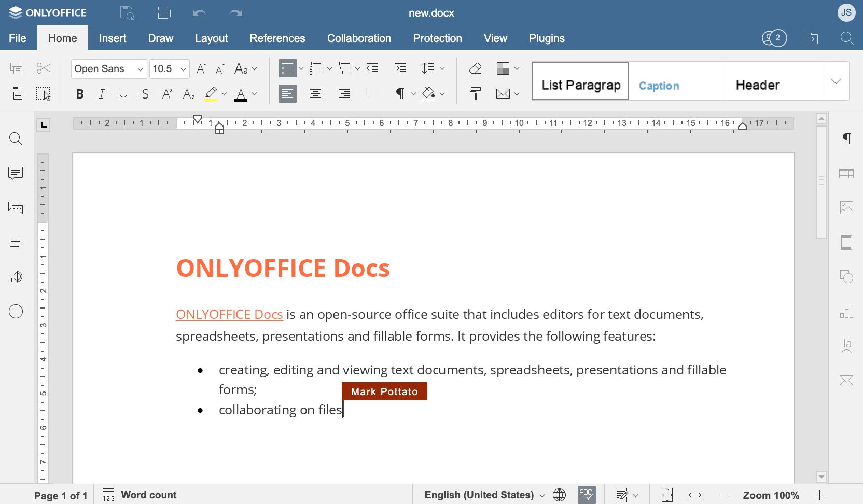Open the font size dropdown
The image size is (863, 504).
pyautogui.click(x=183, y=69)
